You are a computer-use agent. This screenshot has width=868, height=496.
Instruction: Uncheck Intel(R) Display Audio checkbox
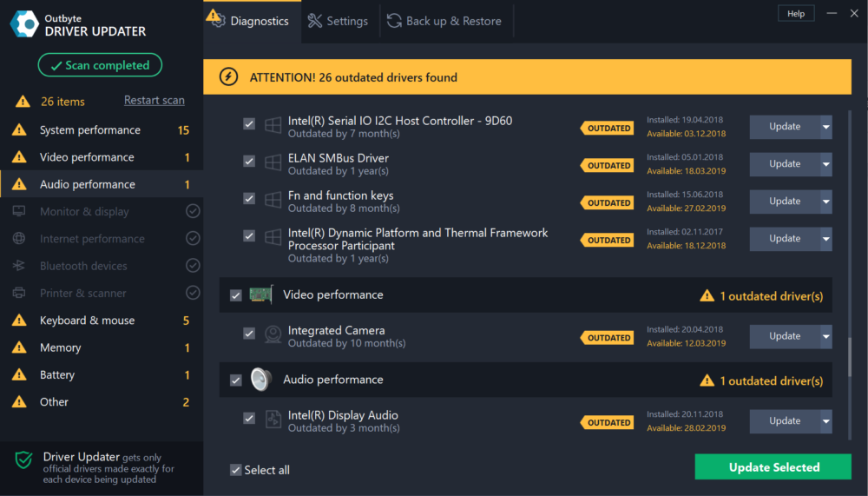point(249,419)
